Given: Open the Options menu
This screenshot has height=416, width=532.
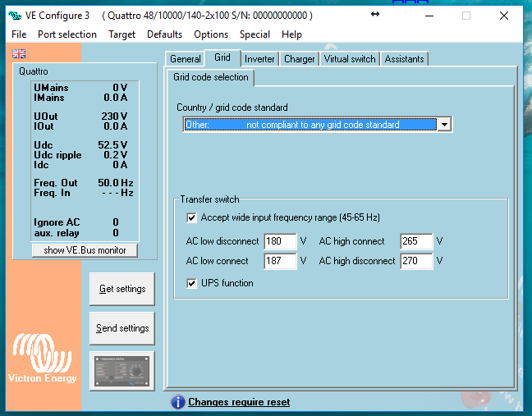Looking at the screenshot, I should coord(211,34).
